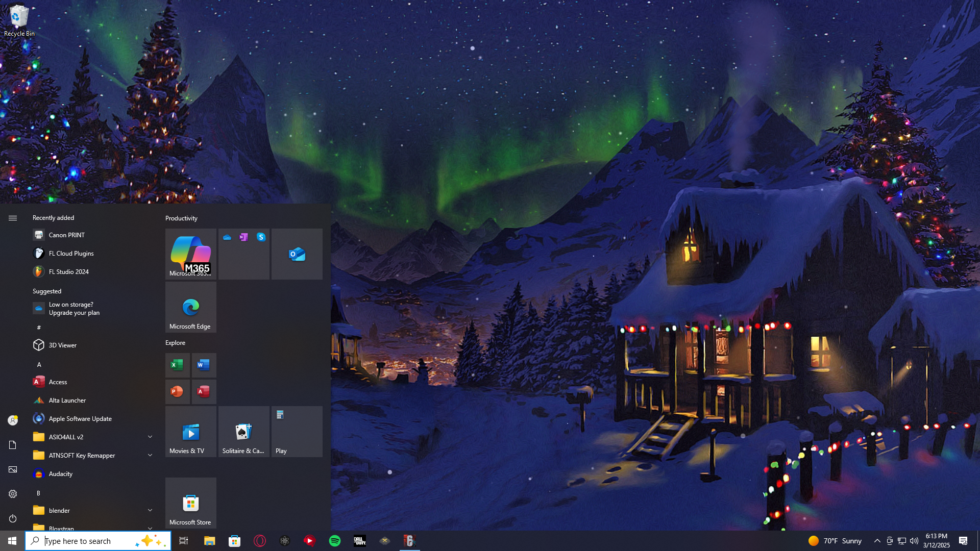
Task: Click Spotify icon in taskbar
Action: [x=335, y=541]
